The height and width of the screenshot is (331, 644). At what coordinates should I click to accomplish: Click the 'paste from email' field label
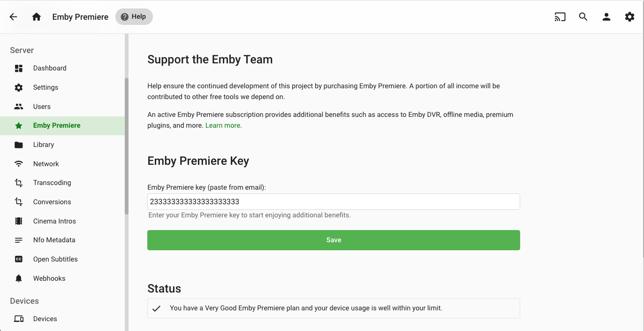click(x=207, y=187)
